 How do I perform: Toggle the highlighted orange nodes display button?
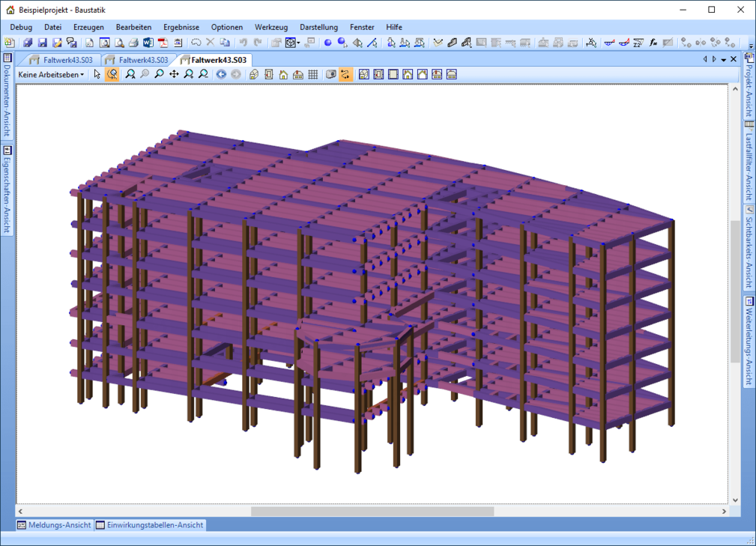point(345,74)
